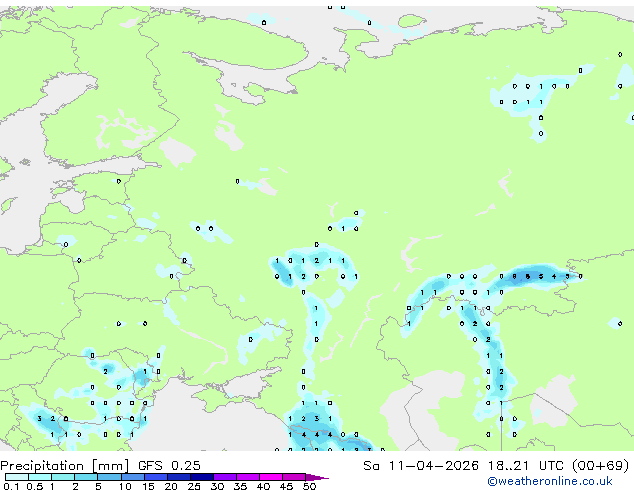Click the "40" legend scale label
Screen dimensions: 634x490
(x=263, y=486)
